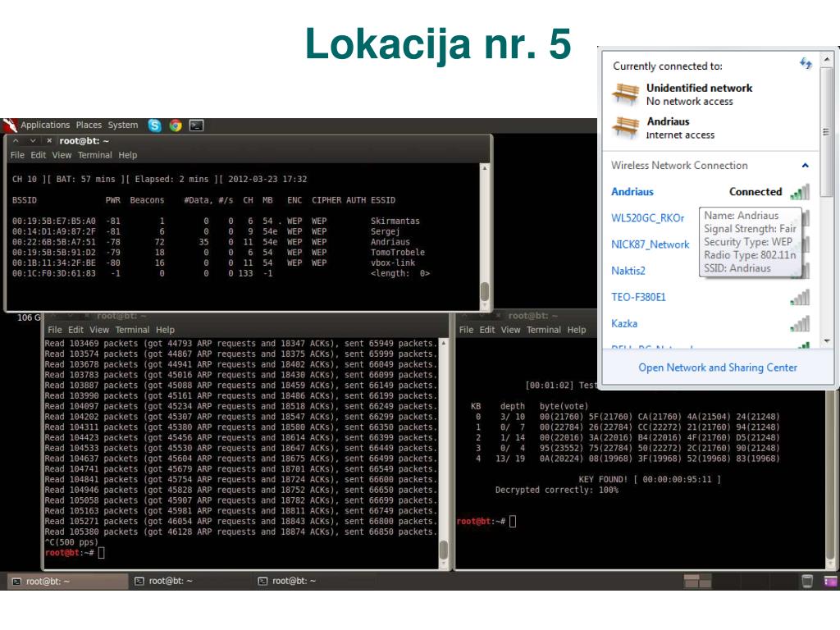Collapse the Wireless Network Connection section
Image resolution: width=840 pixels, height=630 pixels.
tap(805, 166)
